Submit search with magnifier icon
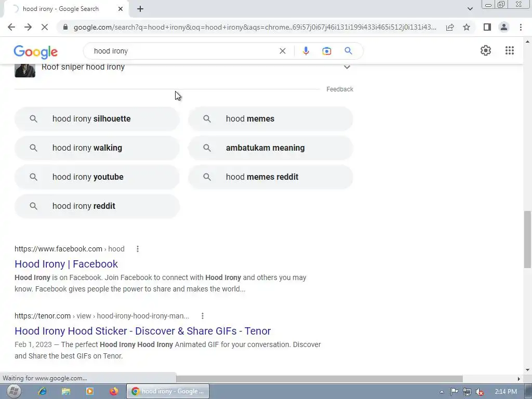Viewport: 532px width, 399px height. click(x=348, y=51)
